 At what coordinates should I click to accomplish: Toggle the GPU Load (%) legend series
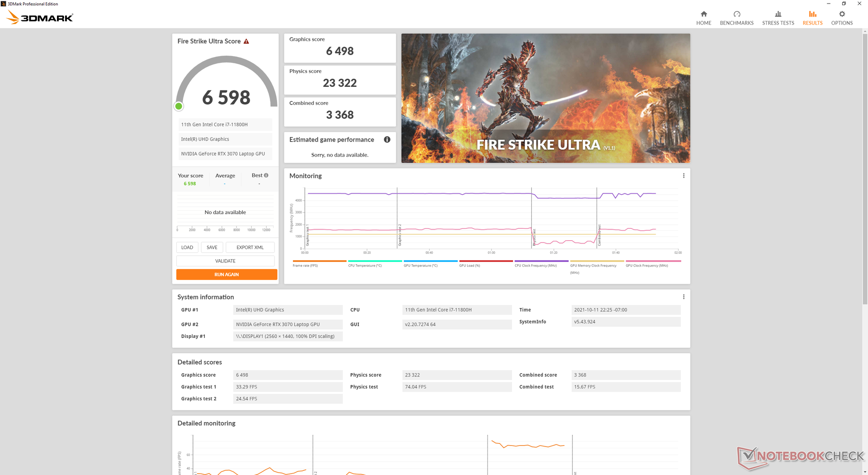tap(470, 266)
